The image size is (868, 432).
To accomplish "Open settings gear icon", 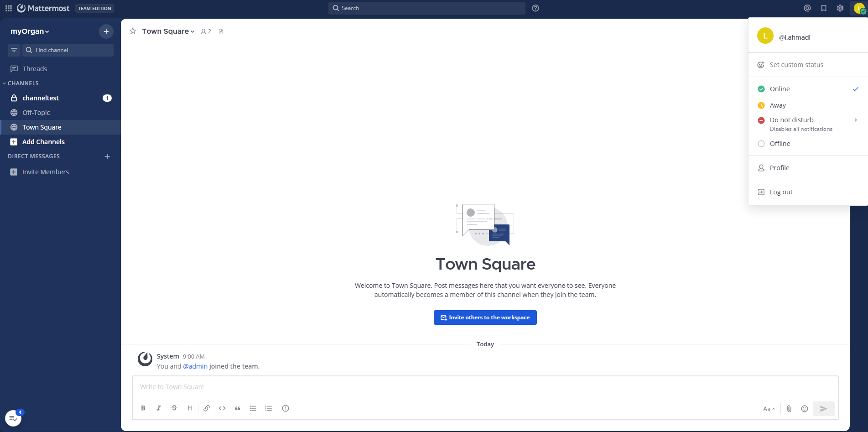I will [840, 8].
